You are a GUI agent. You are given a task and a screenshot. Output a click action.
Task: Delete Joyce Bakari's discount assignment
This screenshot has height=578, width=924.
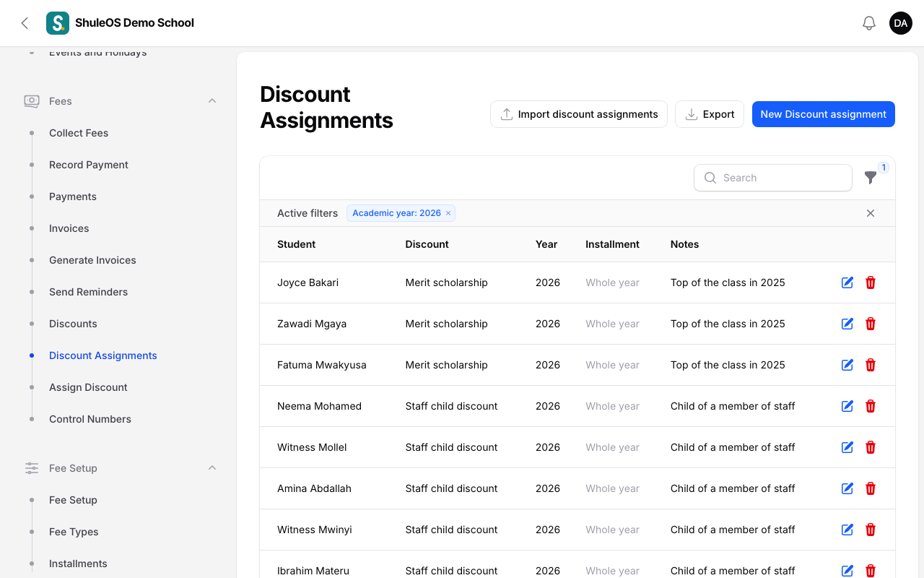click(871, 282)
